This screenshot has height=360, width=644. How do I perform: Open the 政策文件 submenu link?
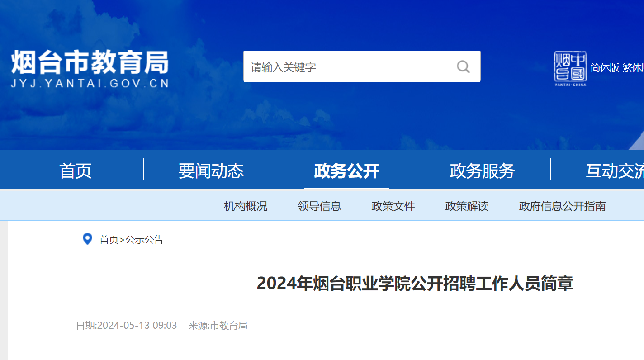(x=393, y=206)
